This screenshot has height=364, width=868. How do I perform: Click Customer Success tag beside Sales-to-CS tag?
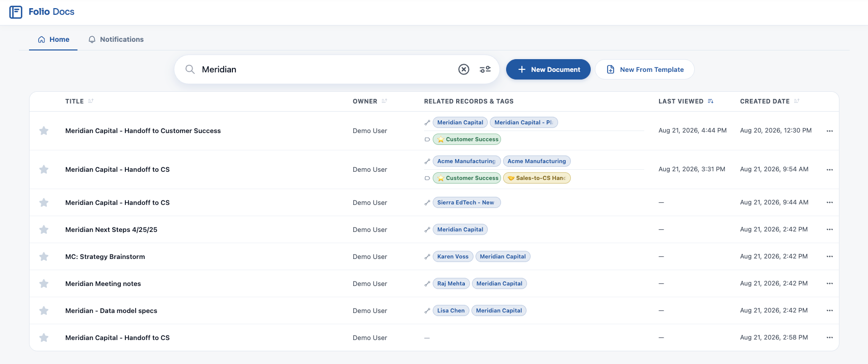click(467, 178)
